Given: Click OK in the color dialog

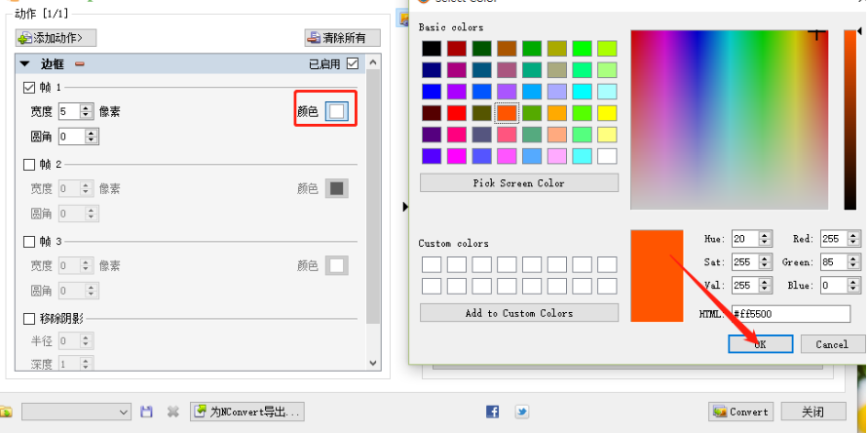Looking at the screenshot, I should coord(760,344).
